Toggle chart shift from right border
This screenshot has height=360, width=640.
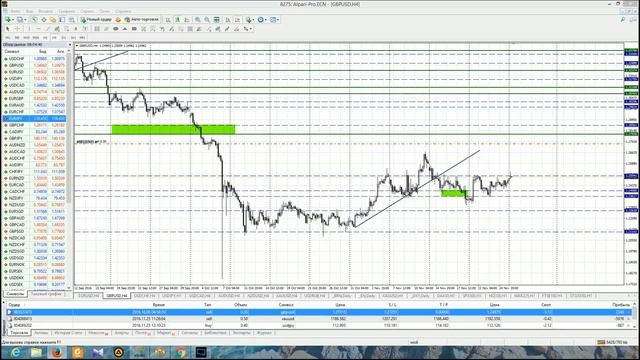[x=237, y=20]
